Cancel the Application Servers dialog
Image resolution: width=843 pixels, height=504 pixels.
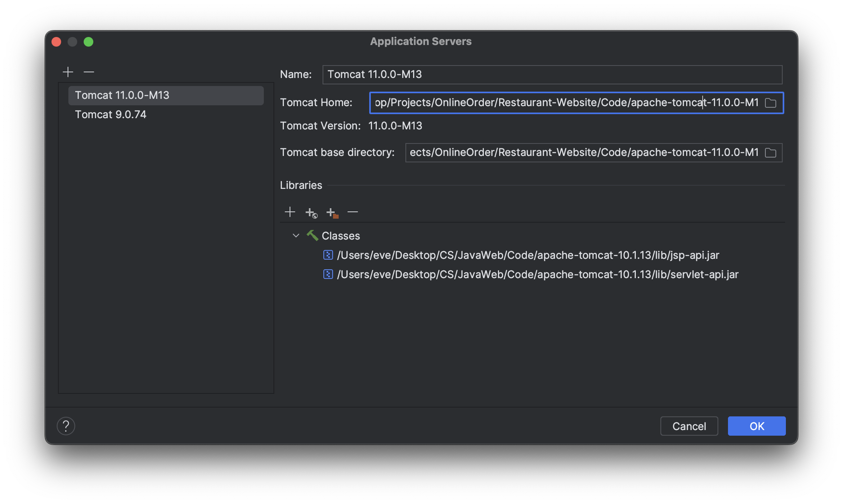(x=689, y=426)
